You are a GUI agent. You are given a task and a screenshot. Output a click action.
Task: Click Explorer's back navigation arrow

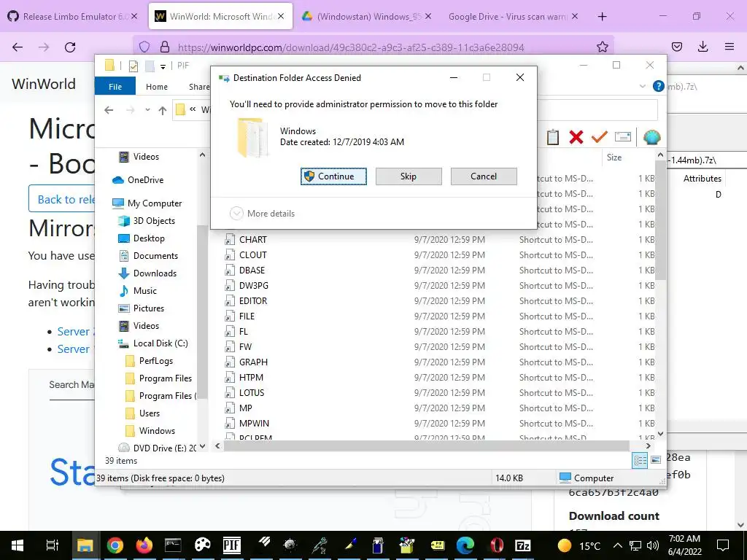coord(109,111)
